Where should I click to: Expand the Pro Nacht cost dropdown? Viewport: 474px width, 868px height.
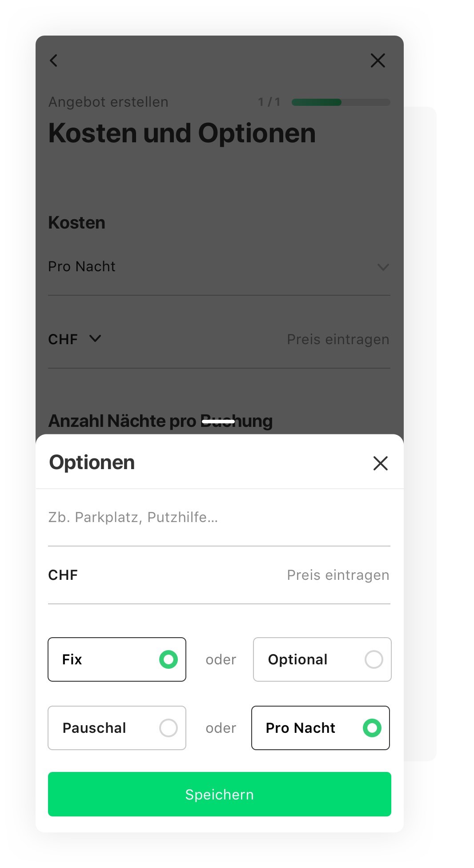tap(219, 267)
